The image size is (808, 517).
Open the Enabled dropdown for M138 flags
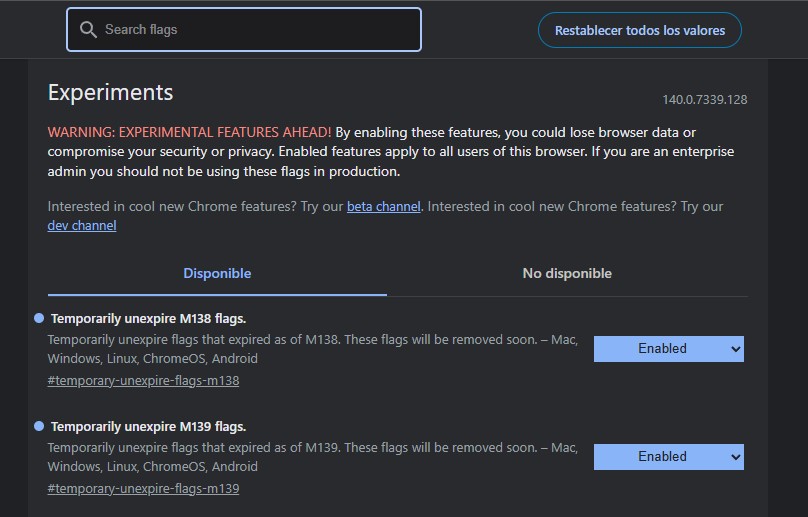tap(668, 348)
